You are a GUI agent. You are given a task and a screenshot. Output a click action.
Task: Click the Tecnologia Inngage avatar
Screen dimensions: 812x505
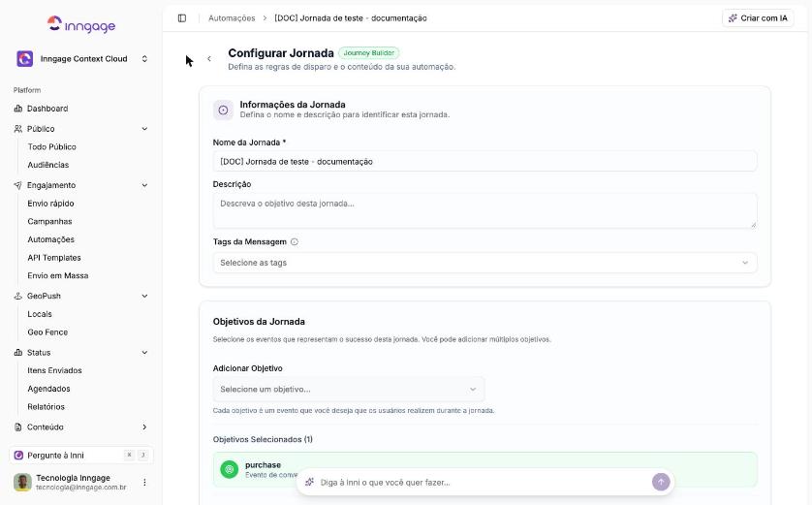[22, 482]
